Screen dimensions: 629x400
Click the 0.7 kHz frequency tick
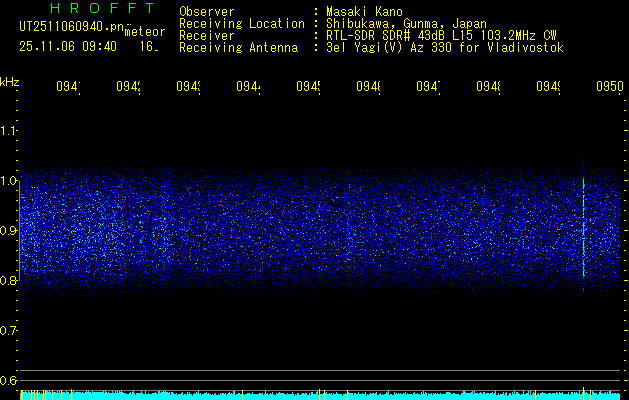(x=9, y=331)
